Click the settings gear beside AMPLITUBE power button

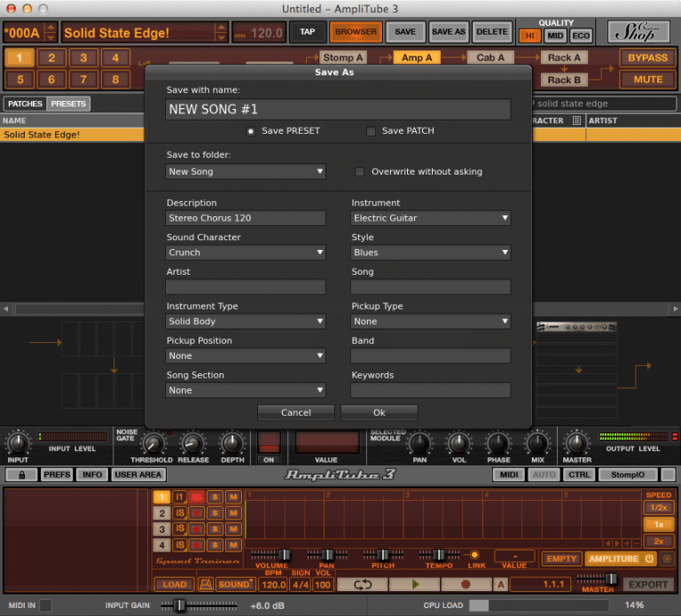(667, 558)
